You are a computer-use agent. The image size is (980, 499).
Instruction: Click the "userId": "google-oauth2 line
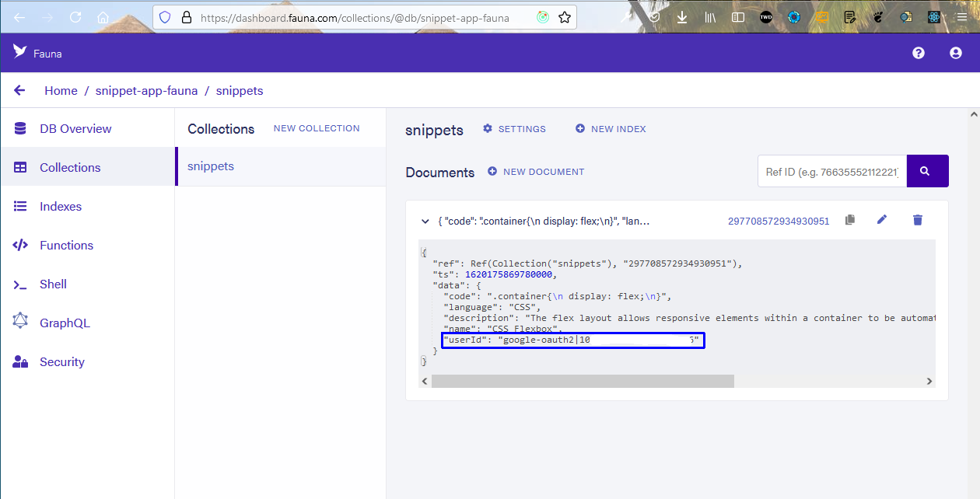(573, 340)
